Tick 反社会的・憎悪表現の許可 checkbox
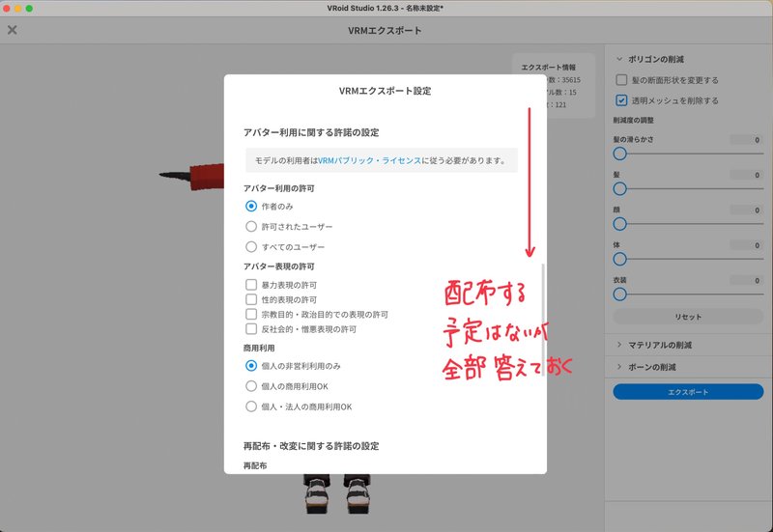The image size is (773, 532). [x=251, y=328]
